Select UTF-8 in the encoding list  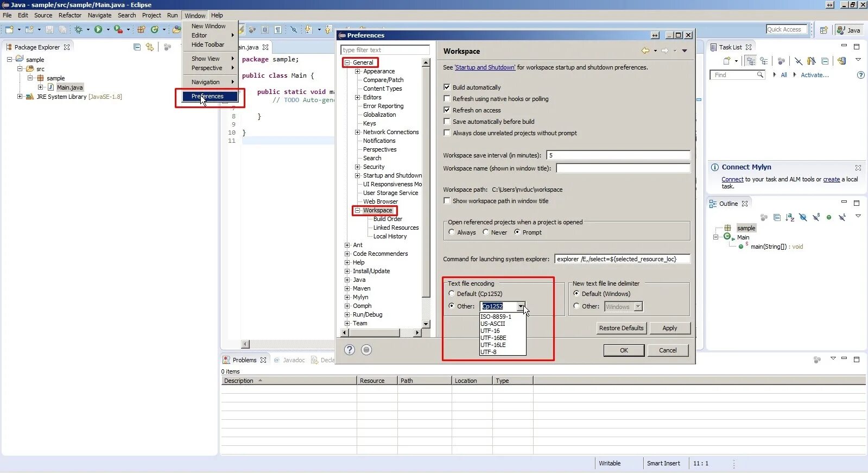[x=503, y=352]
